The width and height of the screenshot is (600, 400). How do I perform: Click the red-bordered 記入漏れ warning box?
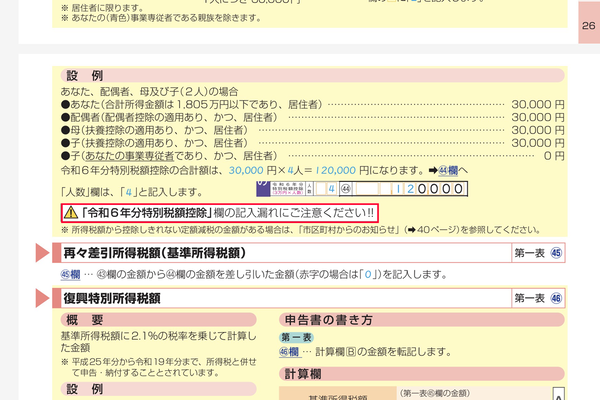click(x=220, y=213)
